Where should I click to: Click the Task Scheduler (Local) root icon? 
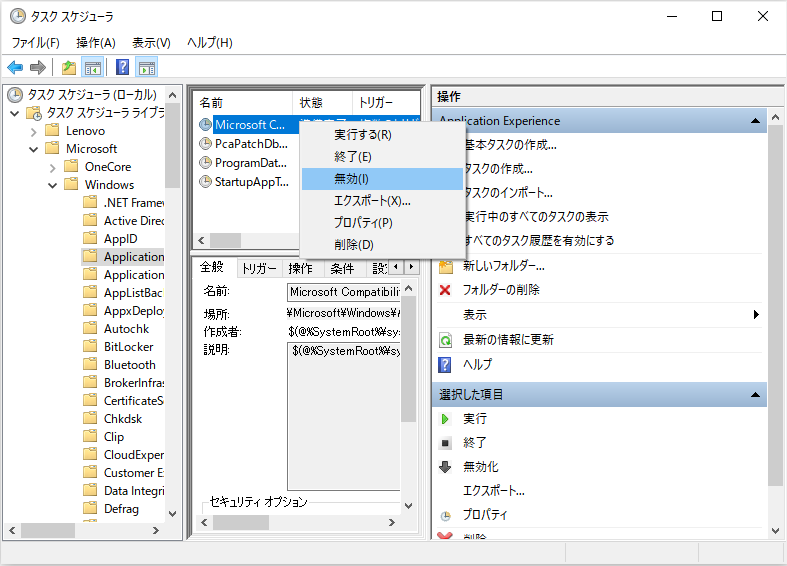[15, 94]
